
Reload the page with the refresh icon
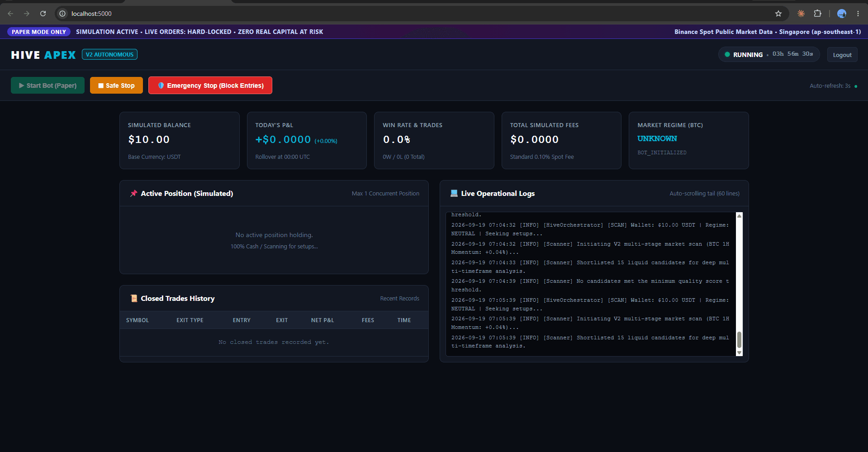coord(43,14)
